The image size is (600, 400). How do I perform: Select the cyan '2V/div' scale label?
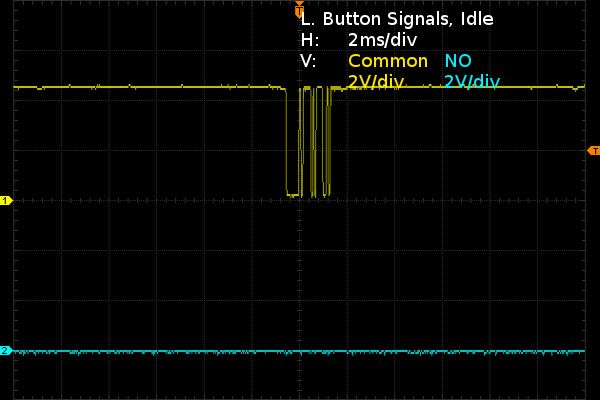tap(472, 82)
